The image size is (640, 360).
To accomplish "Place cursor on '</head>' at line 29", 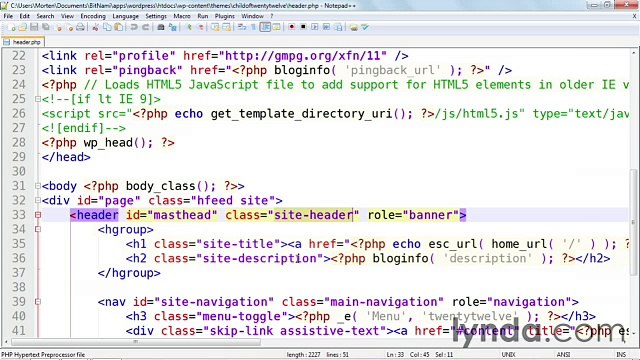I will click(x=66, y=157).
